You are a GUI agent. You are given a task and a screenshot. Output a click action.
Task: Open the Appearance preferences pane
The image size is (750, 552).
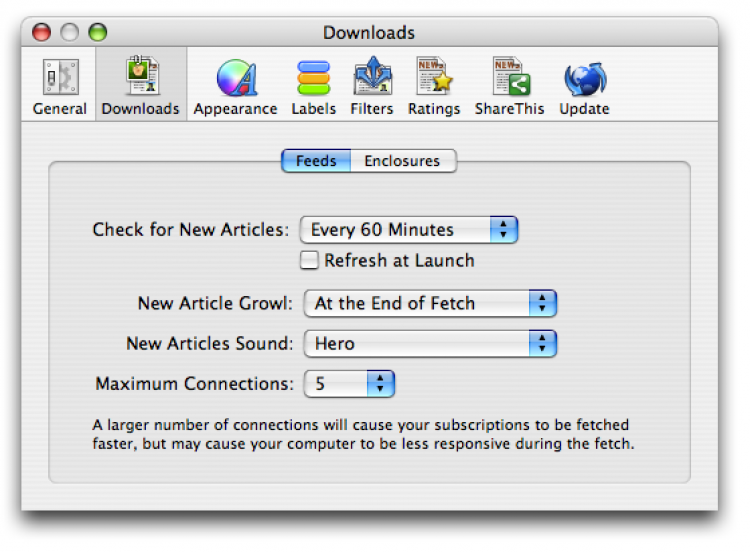tap(235, 86)
